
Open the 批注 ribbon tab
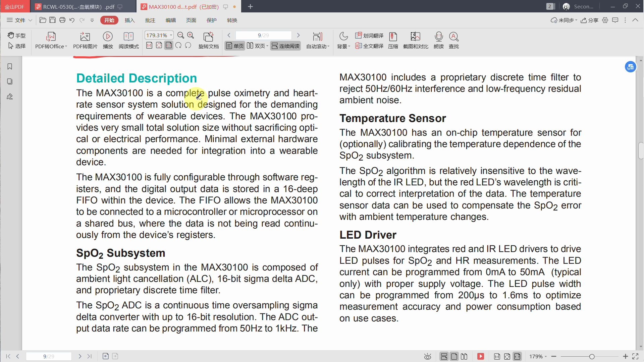pos(150,20)
